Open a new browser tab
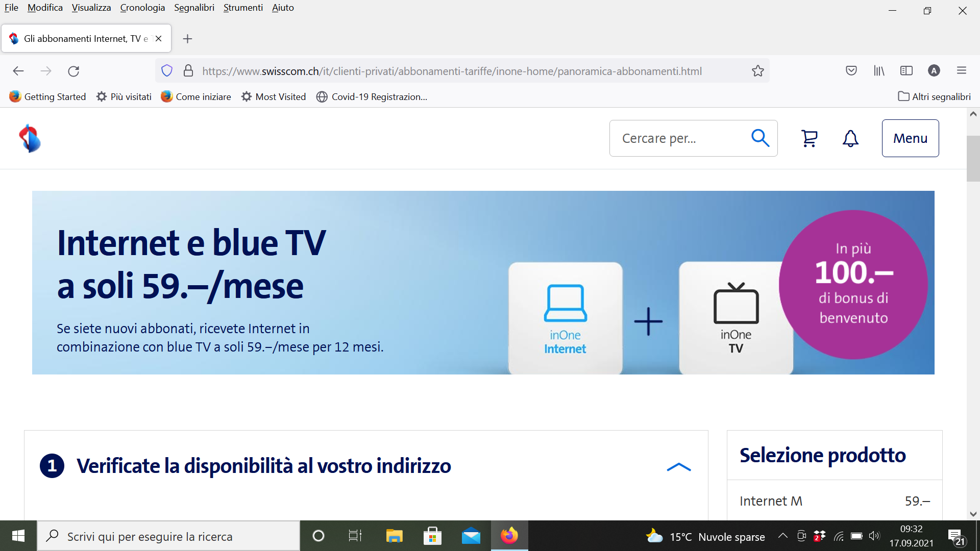980x551 pixels. 187,39
